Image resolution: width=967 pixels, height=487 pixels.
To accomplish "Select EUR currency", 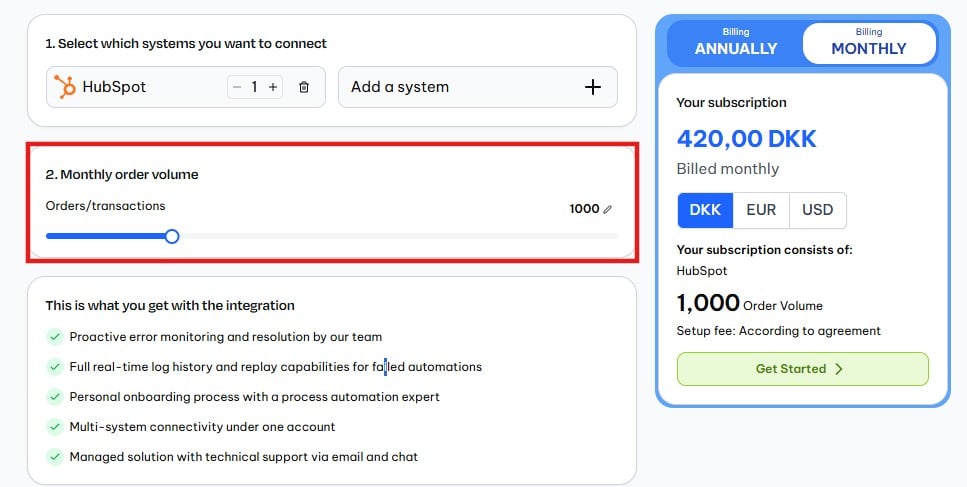I will (761, 210).
